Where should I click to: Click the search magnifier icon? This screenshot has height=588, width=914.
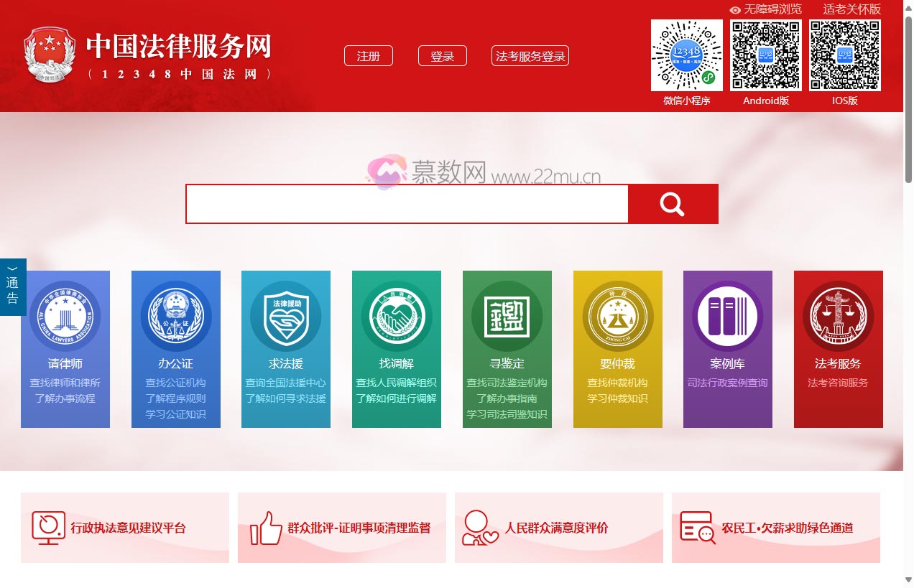[673, 204]
